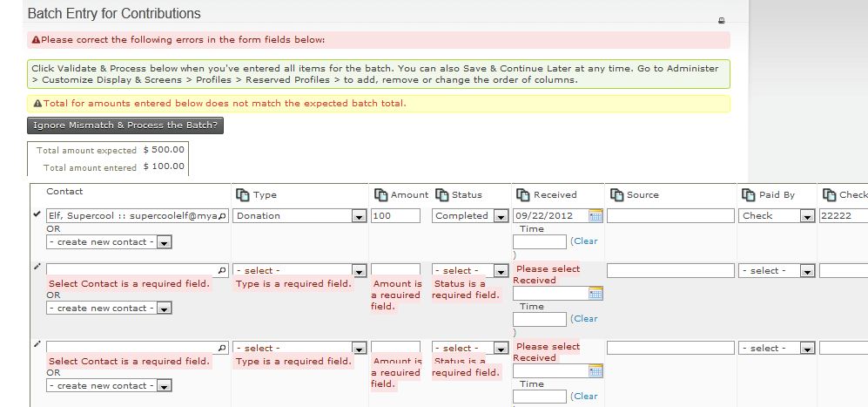This screenshot has width=868, height=407.
Task: Click copy icon beside Amount column header
Action: pyautogui.click(x=380, y=195)
